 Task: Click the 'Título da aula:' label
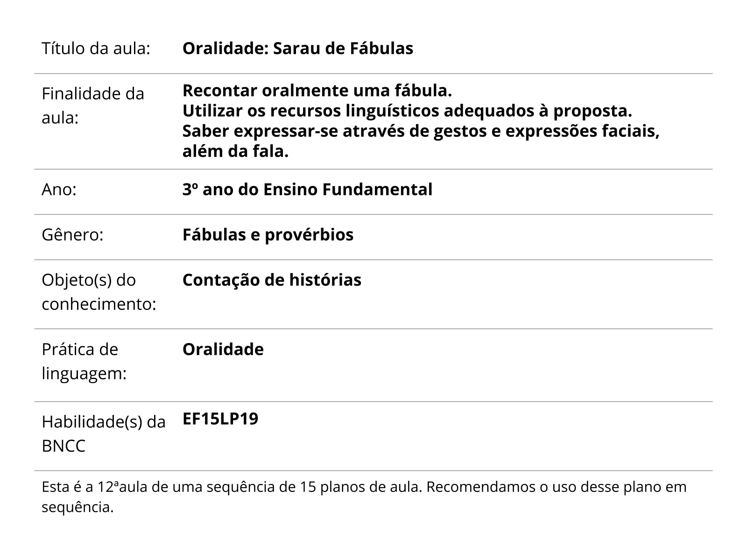coord(96,49)
